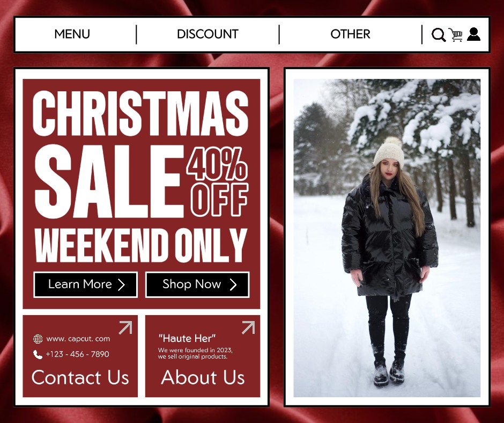The image size is (504, 423).
Task: Select the About Us heading
Action: (x=203, y=377)
